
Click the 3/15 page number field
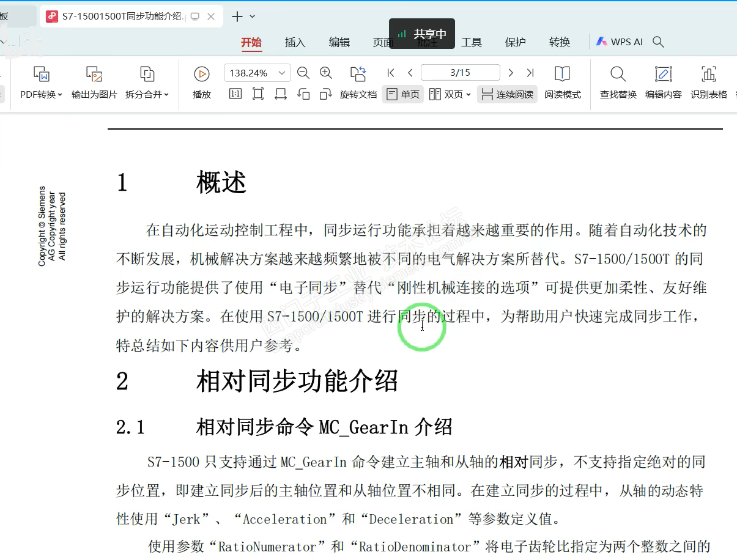click(461, 73)
